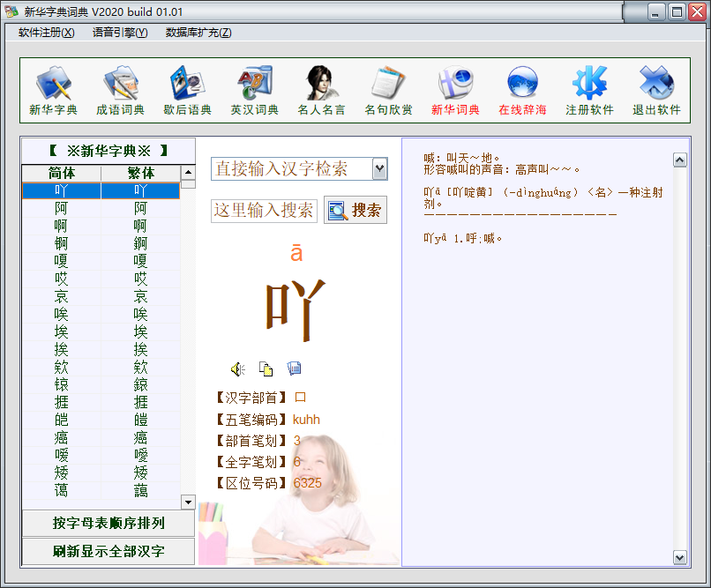The image size is (711, 588).
Task: Open the red 新华词典 icon
Action: [455, 91]
